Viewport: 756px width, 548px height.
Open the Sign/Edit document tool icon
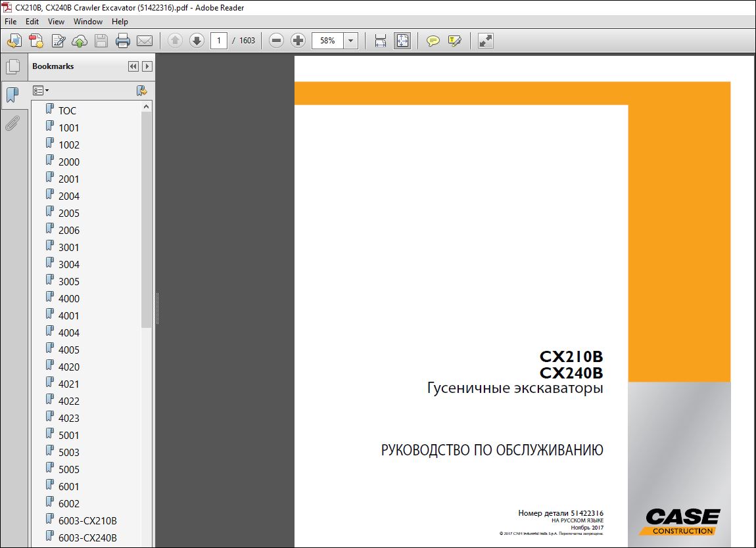[x=59, y=41]
